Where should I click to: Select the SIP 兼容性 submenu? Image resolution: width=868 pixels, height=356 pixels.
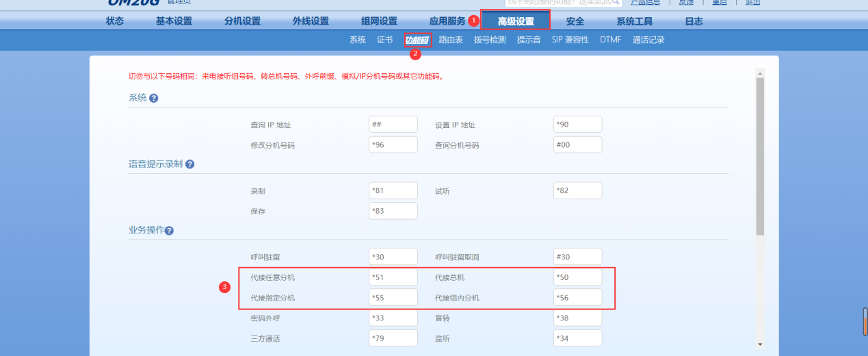click(570, 40)
